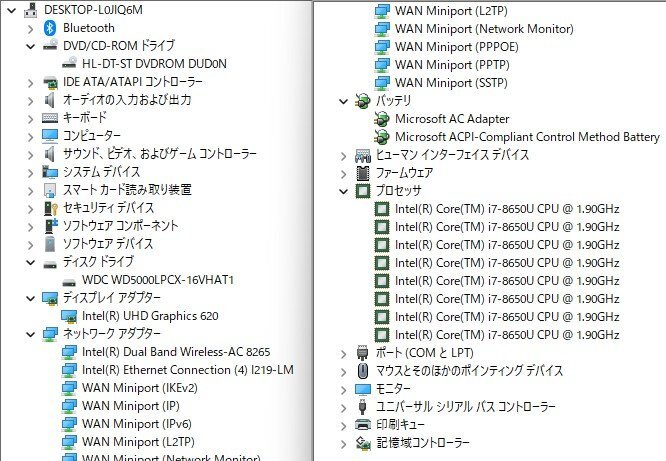Viewport: 666px width, 461px height.
Task: Click the WDC WD5000LPCX disk icon
Action: pyautogui.click(x=69, y=283)
